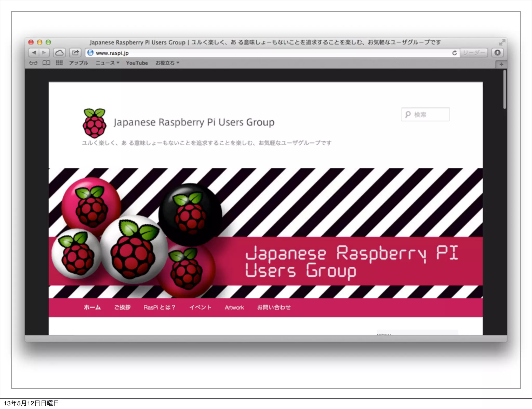Show bookmarks using open book icon
Screen dimensions: 532x409
coord(46,63)
